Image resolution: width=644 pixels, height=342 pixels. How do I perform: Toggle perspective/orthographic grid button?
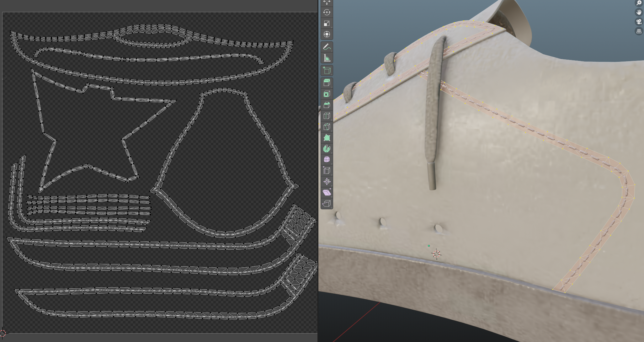click(x=639, y=31)
